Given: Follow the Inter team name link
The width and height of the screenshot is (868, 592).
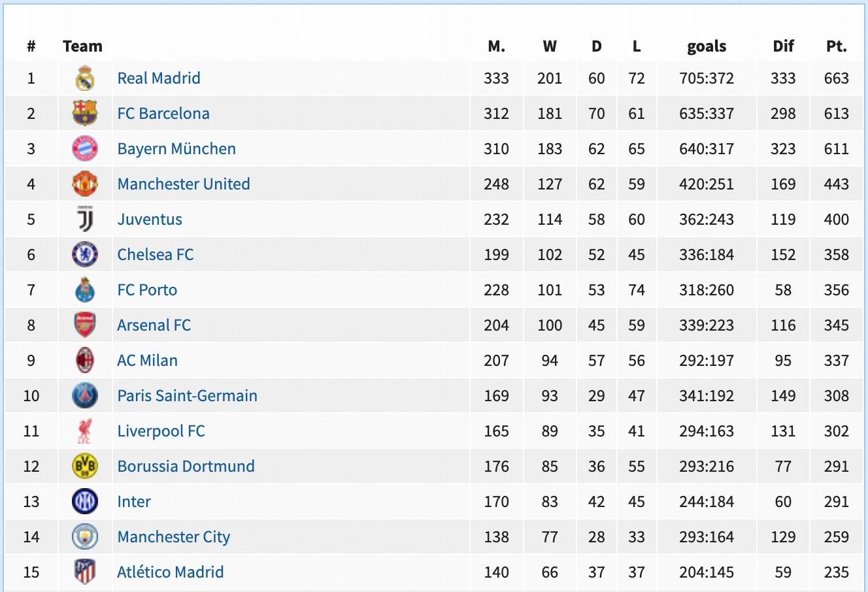Looking at the screenshot, I should coord(134,502).
